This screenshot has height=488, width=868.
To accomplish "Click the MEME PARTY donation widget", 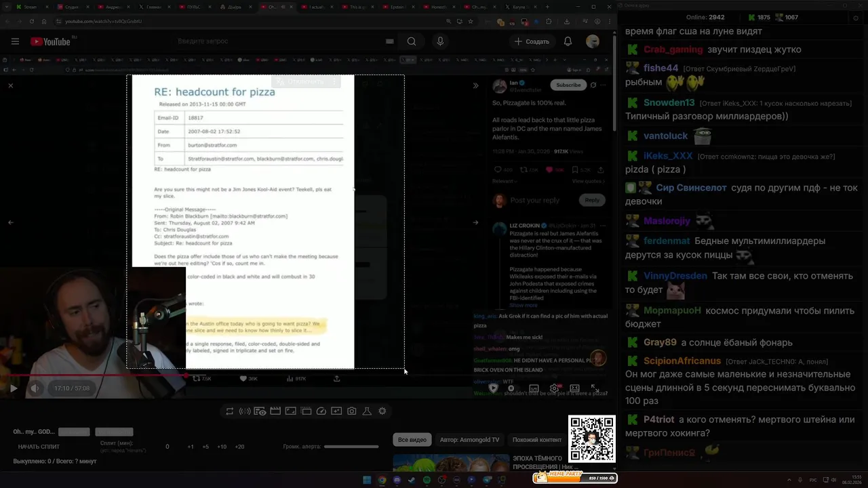I will tap(575, 476).
